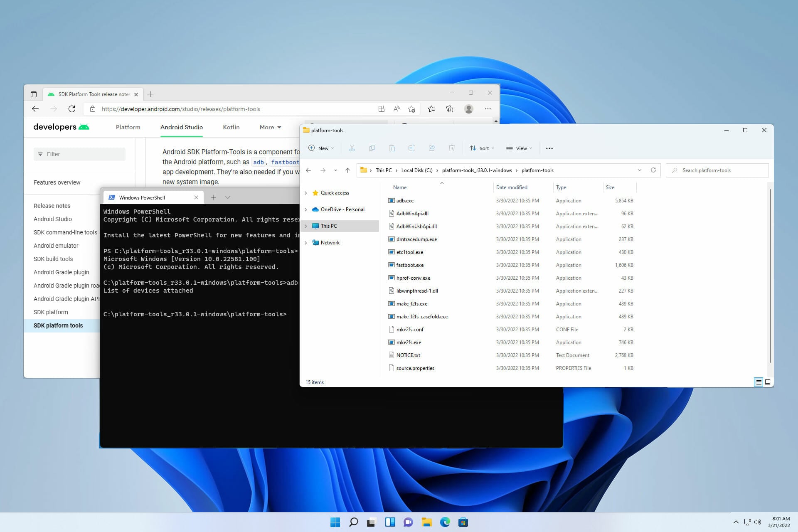This screenshot has width=798, height=532.
Task: Share a file via the Share icon
Action: (x=432, y=148)
